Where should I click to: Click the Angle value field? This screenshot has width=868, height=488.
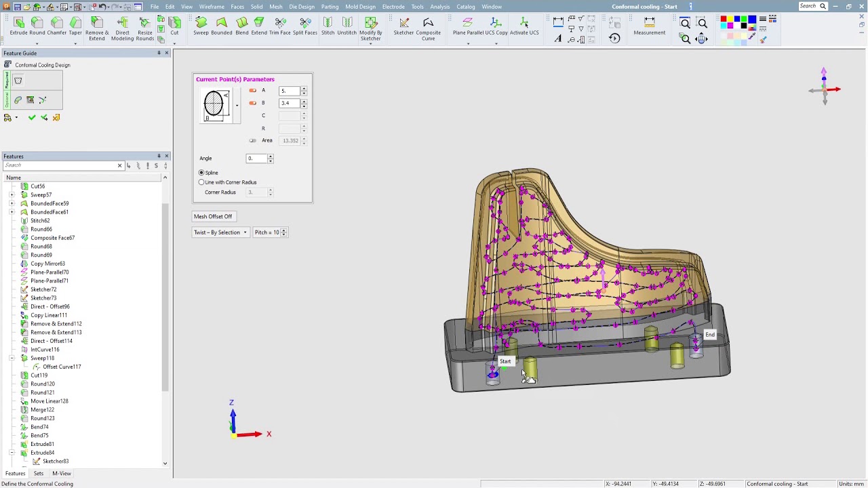pos(256,159)
